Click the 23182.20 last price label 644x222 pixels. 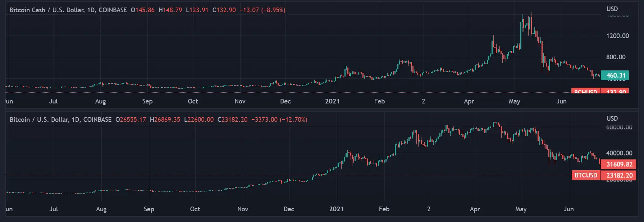click(x=618, y=175)
